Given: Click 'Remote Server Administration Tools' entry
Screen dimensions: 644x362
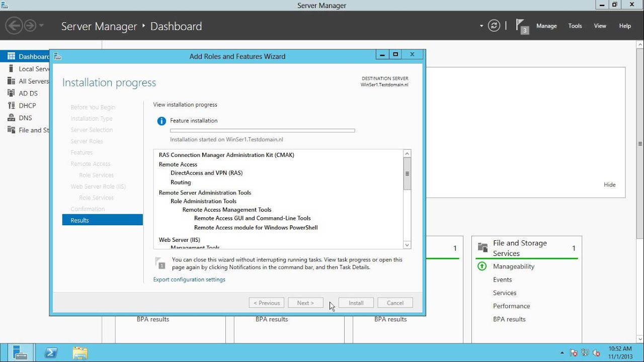Looking at the screenshot, I should coord(205,193).
